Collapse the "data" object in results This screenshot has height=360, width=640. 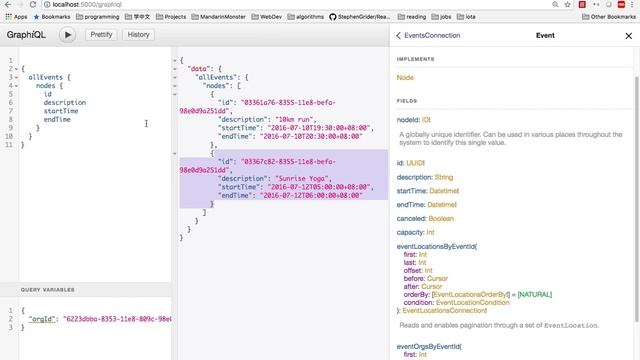pos(175,69)
